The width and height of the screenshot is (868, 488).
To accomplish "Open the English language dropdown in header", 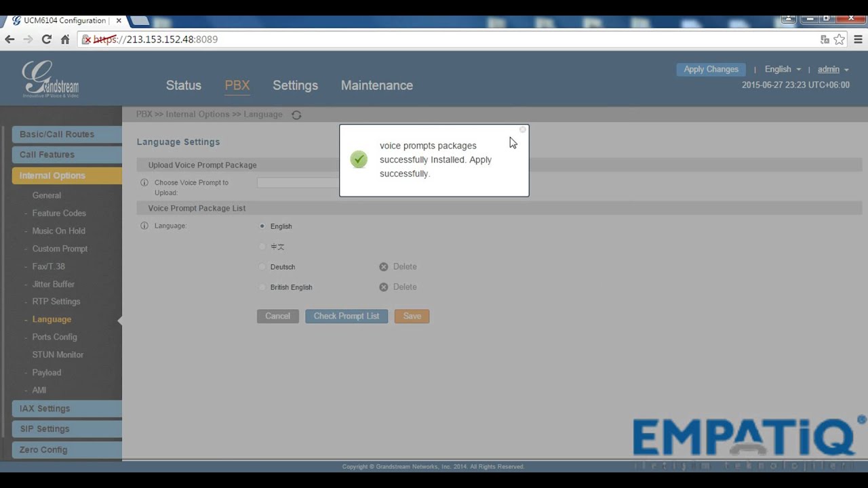I will click(783, 69).
